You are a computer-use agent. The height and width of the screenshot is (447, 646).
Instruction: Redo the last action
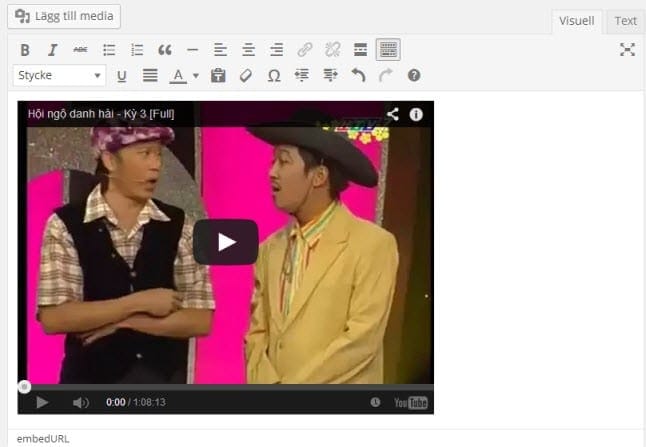(386, 76)
